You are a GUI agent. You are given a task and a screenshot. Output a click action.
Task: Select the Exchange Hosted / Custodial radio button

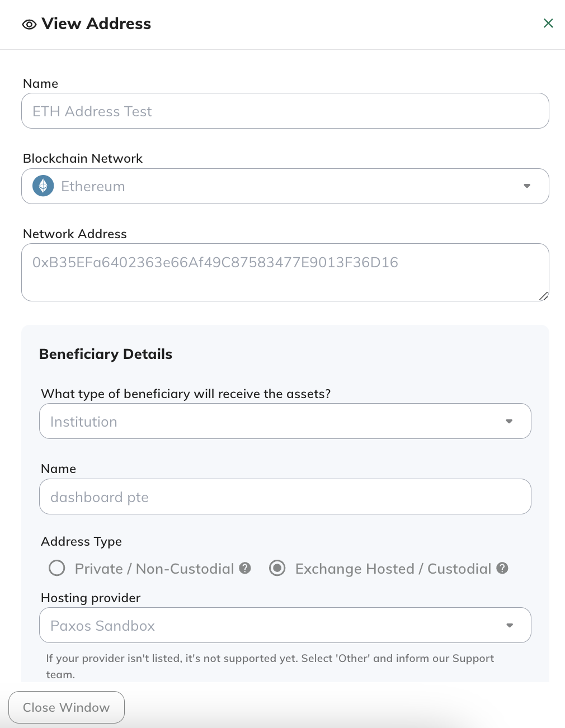point(277,568)
